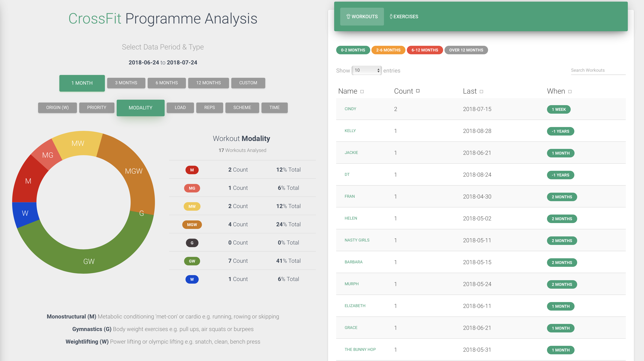Open the NASTY GIRLS workout

357,240
